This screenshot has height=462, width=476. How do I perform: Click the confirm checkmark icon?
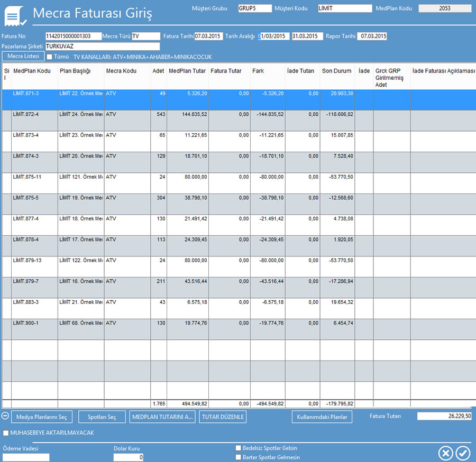pos(463,453)
